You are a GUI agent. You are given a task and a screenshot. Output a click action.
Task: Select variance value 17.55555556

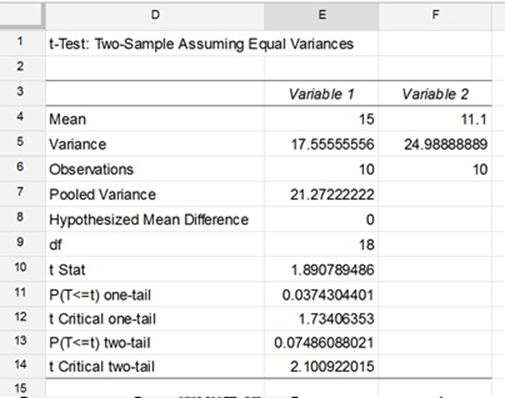(321, 144)
